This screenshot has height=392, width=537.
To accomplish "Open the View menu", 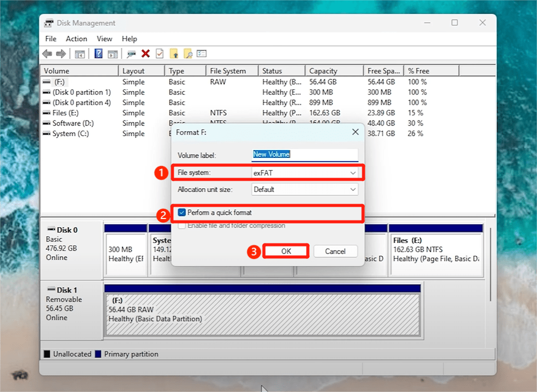I will pyautogui.click(x=104, y=39).
